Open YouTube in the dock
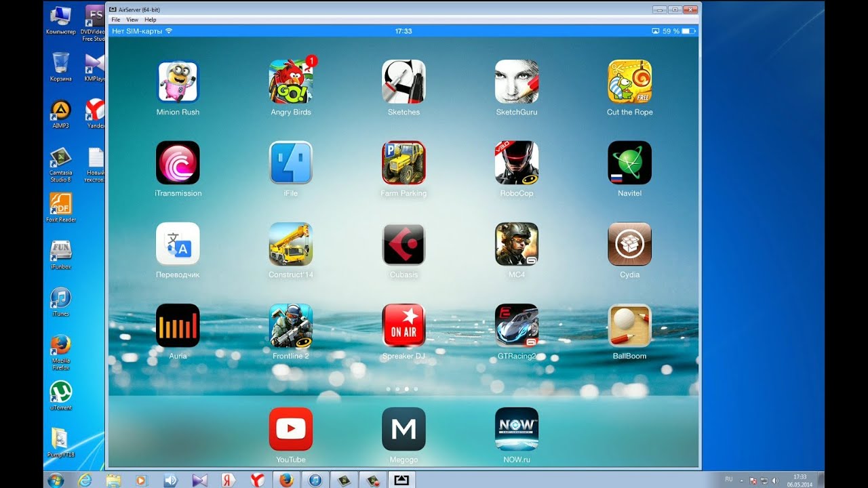The width and height of the screenshot is (868, 488). (x=291, y=429)
